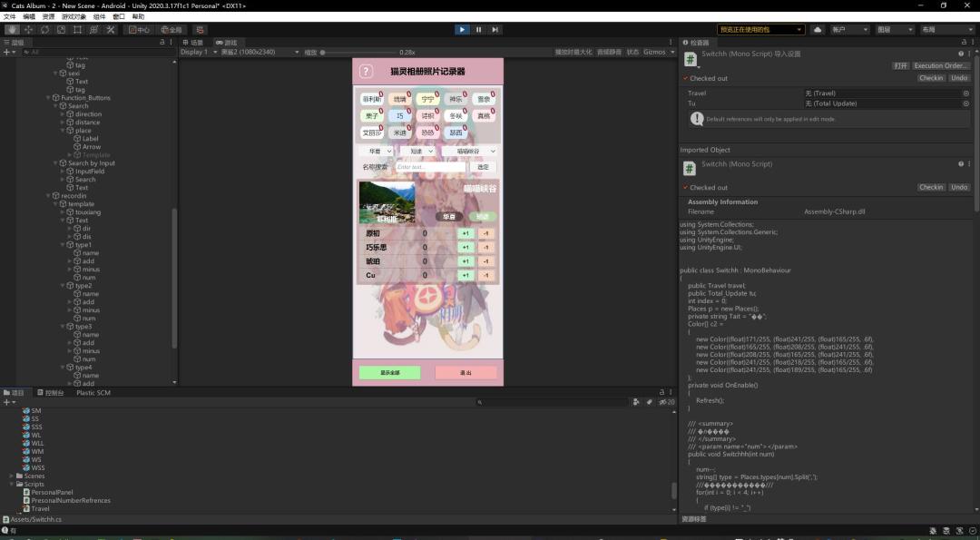
Task: Click the upper Undo button
Action: coord(959,78)
